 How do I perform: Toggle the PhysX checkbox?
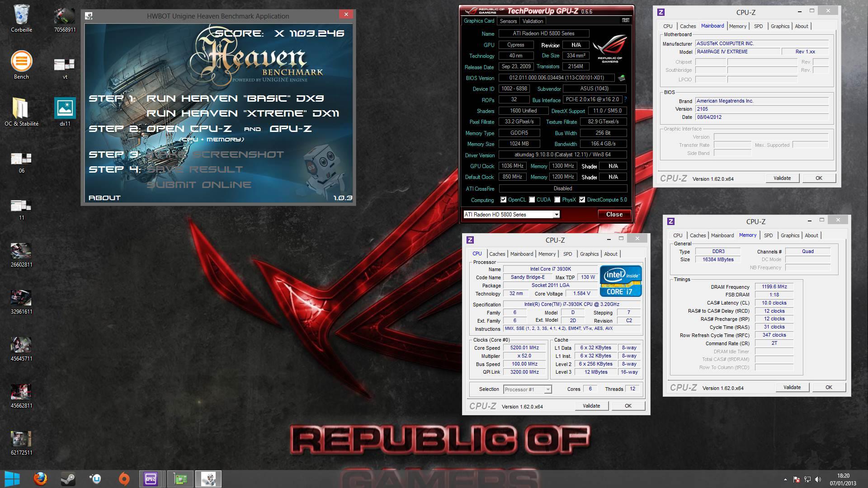tap(557, 200)
